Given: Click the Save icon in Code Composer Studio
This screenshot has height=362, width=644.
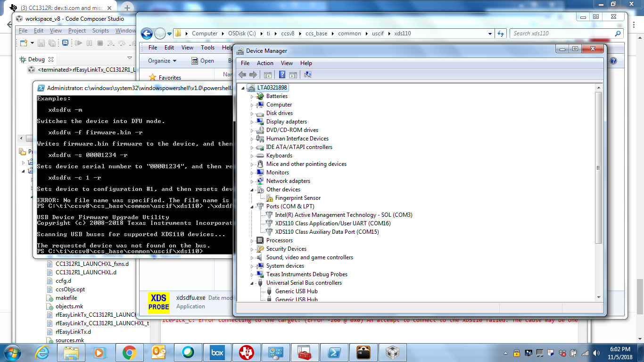Looking at the screenshot, I should point(41,43).
